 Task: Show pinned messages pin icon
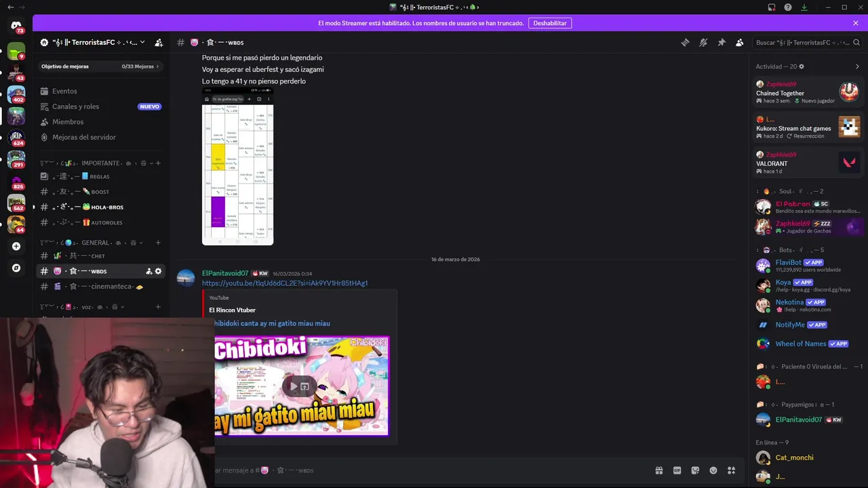tap(722, 42)
